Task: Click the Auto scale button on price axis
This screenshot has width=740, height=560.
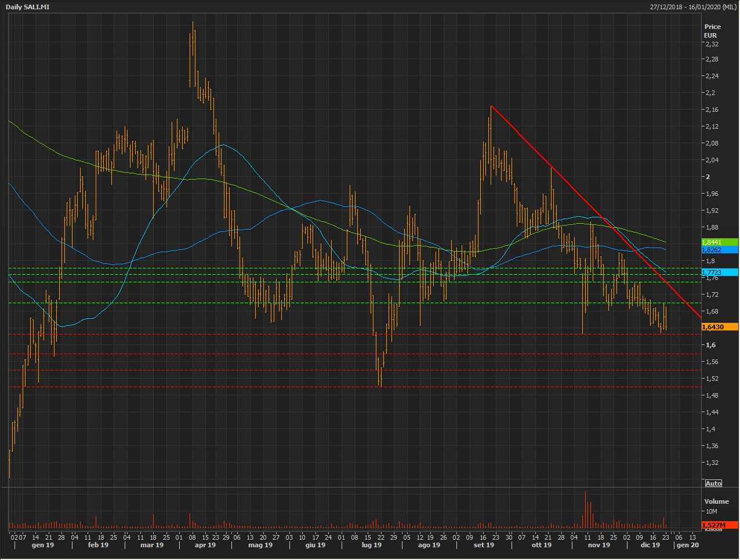Action: (713, 483)
